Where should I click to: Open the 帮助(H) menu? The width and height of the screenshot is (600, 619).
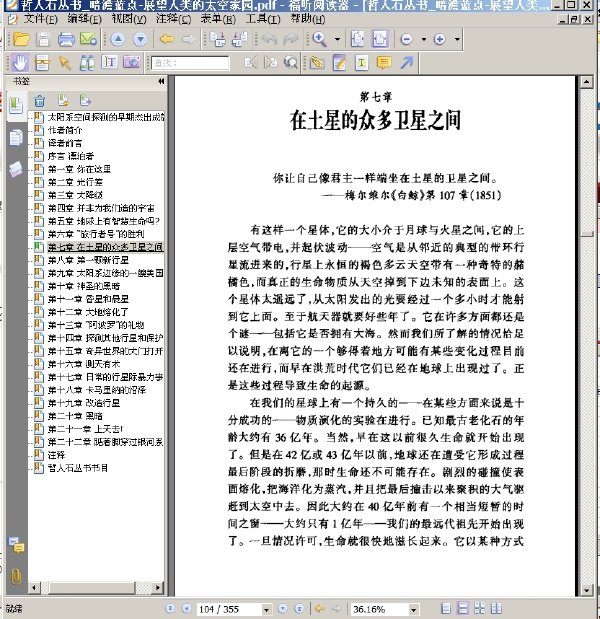click(308, 19)
